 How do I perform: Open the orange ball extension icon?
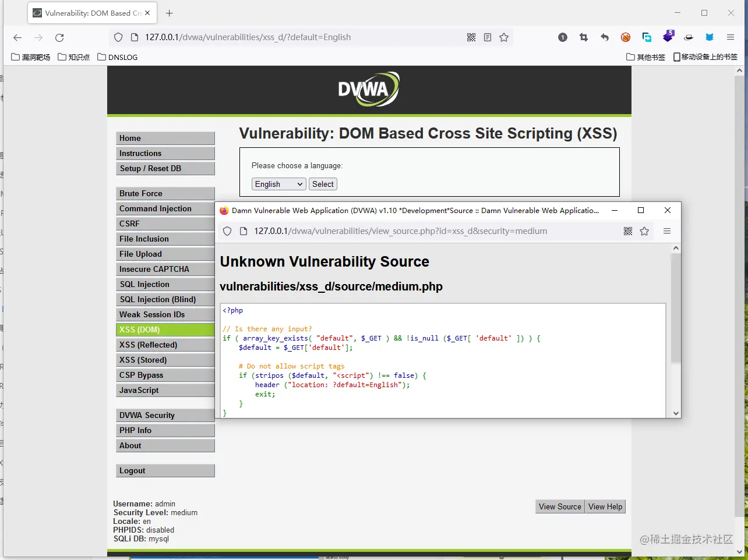[x=626, y=37]
